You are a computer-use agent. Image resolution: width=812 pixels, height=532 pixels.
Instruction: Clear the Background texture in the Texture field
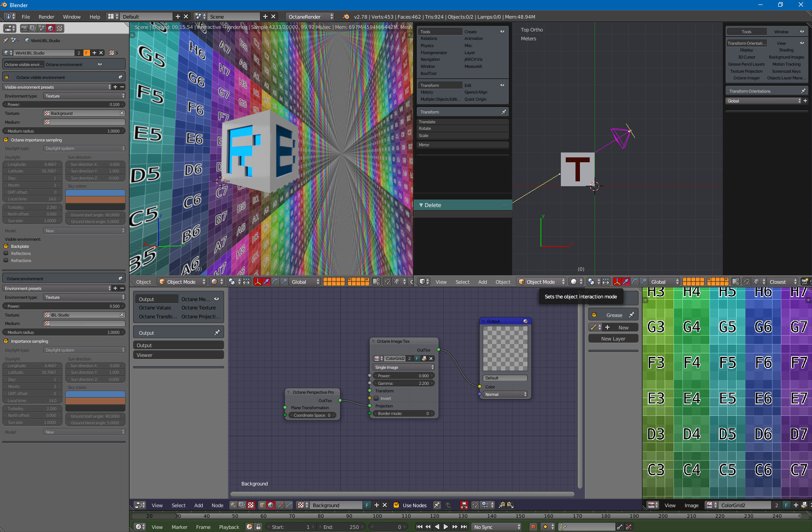click(122, 113)
